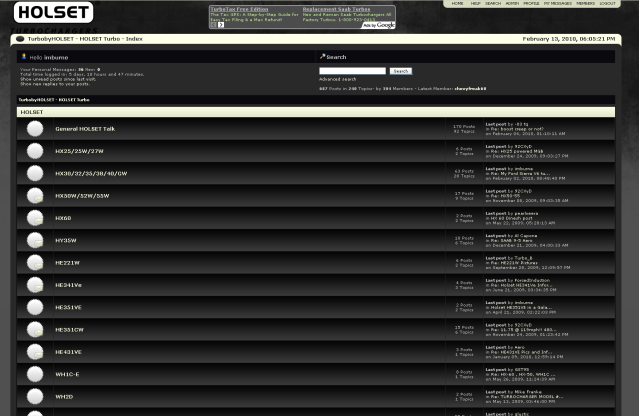Open the HY35W board
The height and width of the screenshot is (416, 639).
coord(66,240)
